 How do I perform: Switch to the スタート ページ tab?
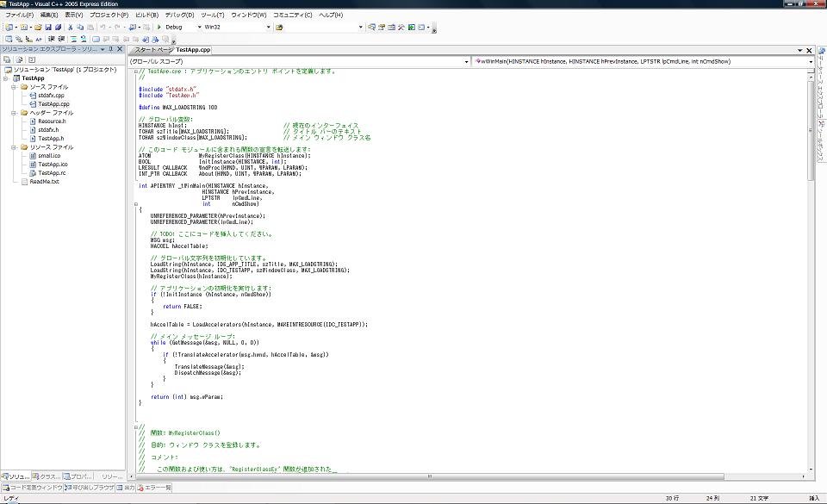coord(152,51)
